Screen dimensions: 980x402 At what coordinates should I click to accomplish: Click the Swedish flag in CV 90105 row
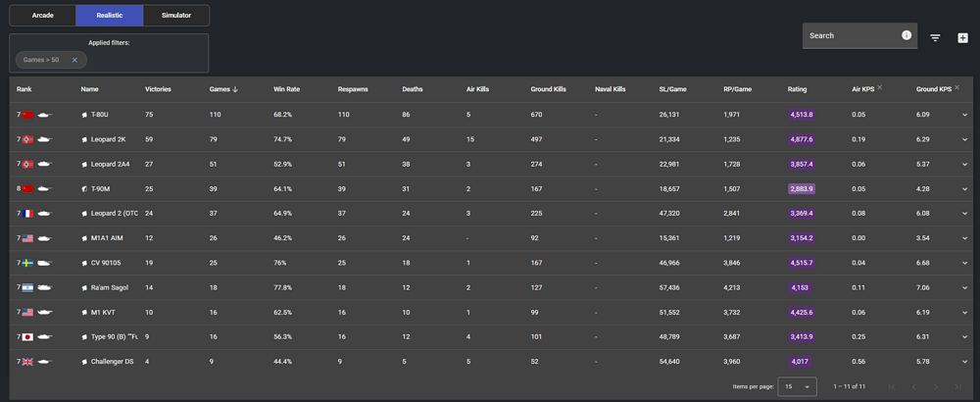[x=27, y=263]
